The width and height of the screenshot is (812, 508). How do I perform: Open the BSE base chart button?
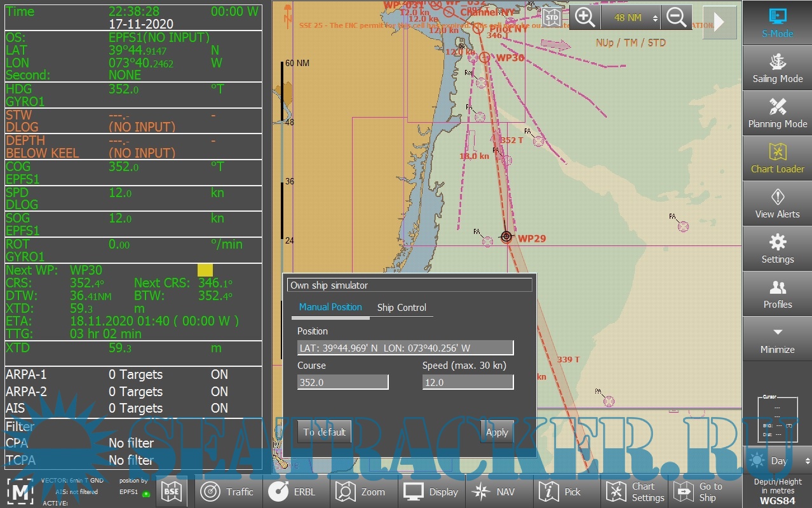(x=172, y=491)
